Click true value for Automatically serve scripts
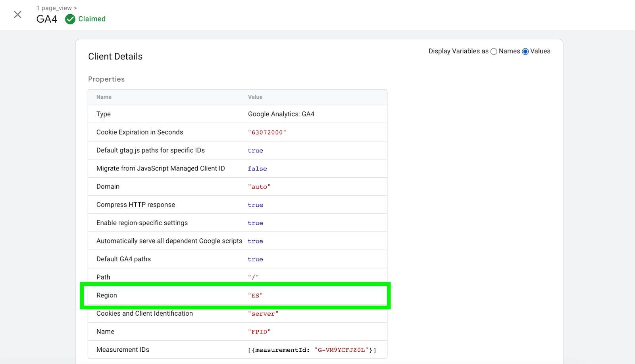This screenshot has width=635, height=364. [255, 241]
